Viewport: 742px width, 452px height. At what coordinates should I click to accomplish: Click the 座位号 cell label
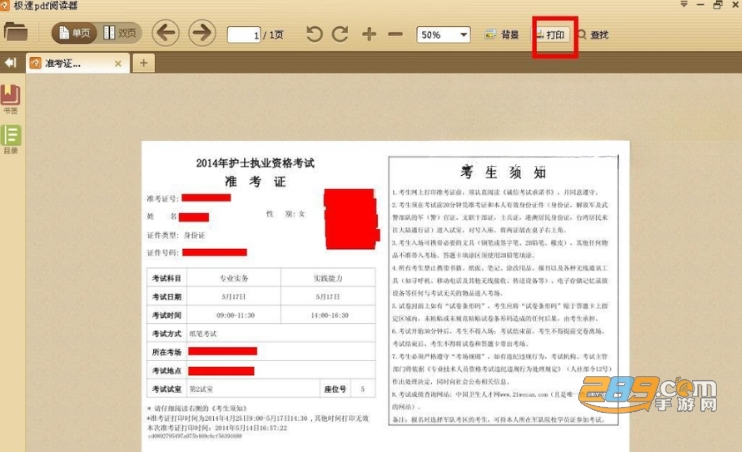(335, 389)
